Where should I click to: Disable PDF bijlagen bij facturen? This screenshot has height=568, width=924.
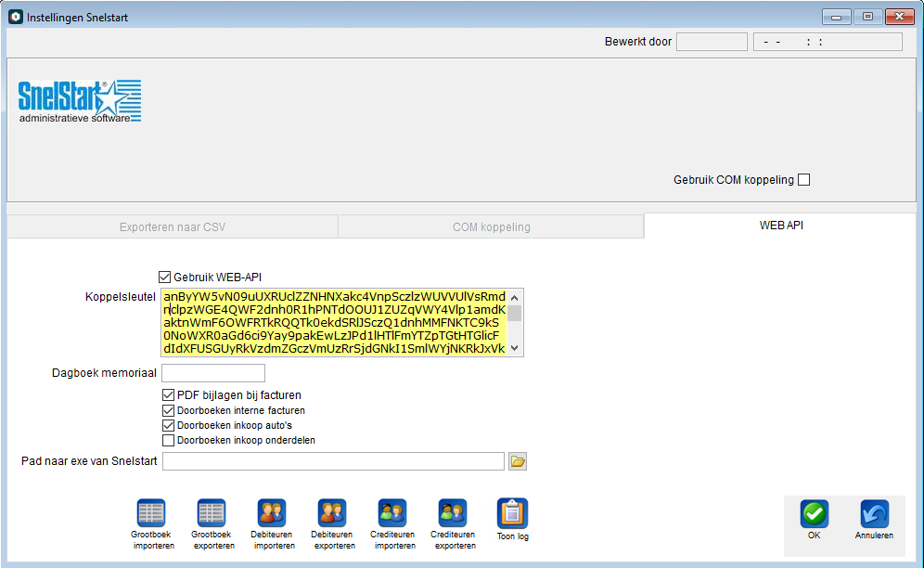pos(169,395)
